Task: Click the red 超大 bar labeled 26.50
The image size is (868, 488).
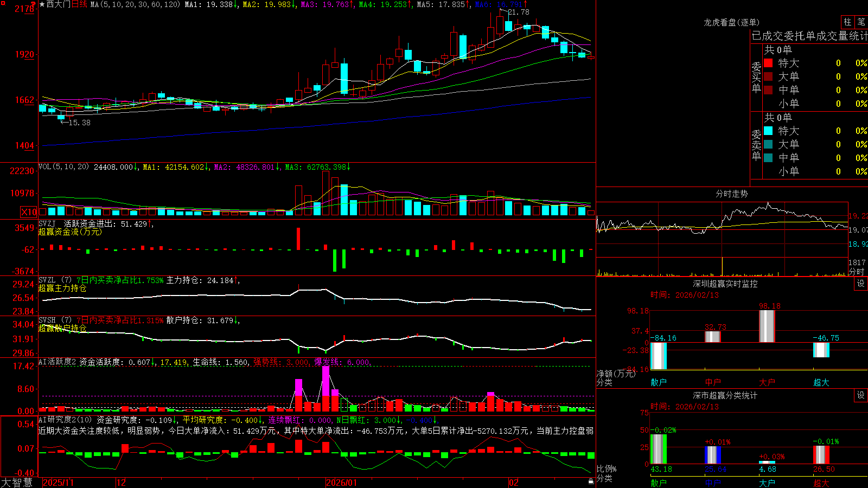Action: 821,455
